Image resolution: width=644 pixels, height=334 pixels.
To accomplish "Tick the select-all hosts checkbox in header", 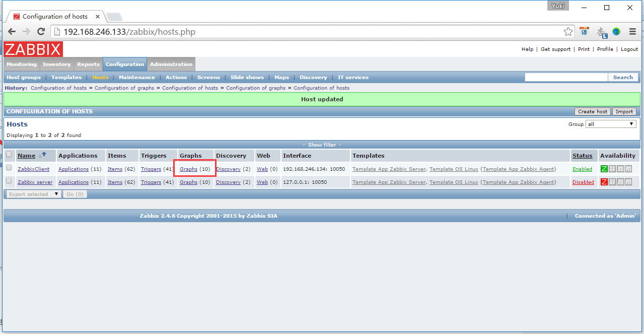I will [9, 155].
